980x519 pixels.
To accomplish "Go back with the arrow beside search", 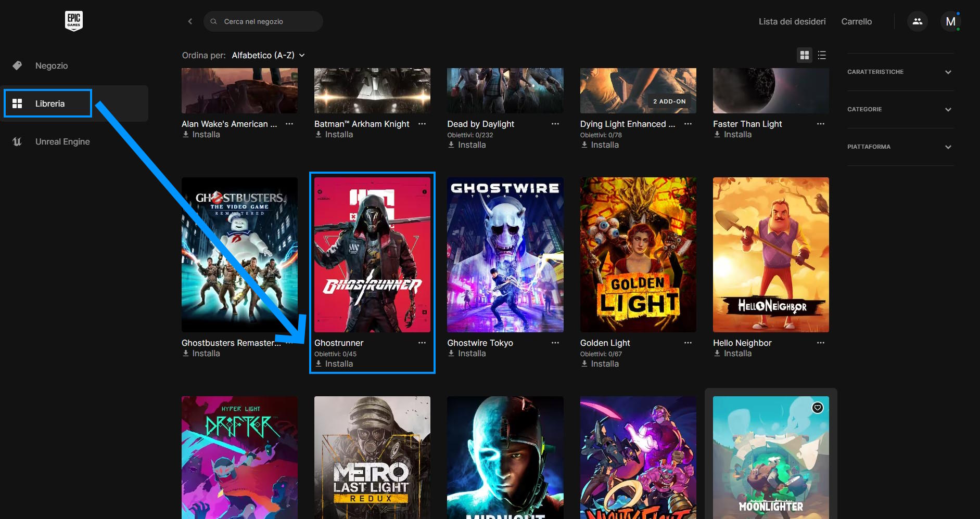I will pyautogui.click(x=190, y=21).
